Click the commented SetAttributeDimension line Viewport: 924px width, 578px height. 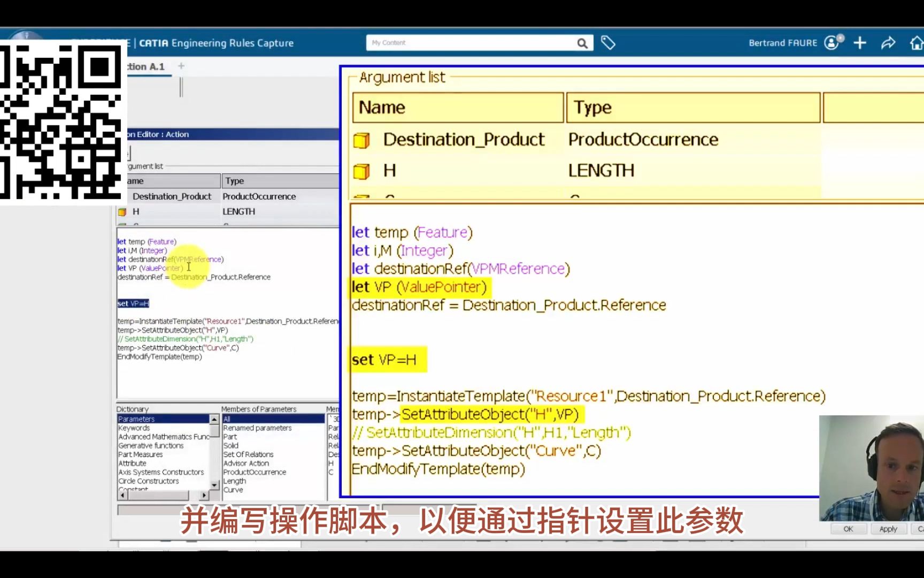[x=186, y=339]
